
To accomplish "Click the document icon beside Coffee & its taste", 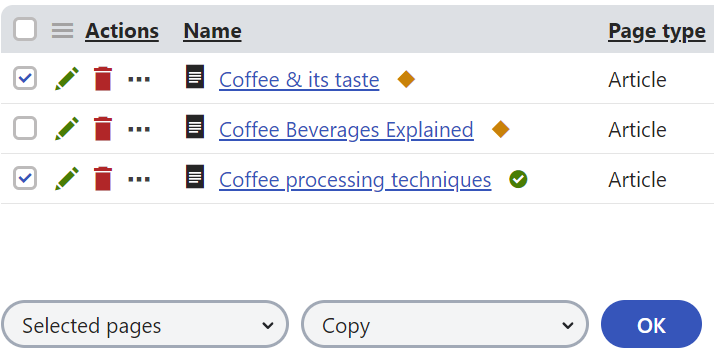I will (x=195, y=76).
